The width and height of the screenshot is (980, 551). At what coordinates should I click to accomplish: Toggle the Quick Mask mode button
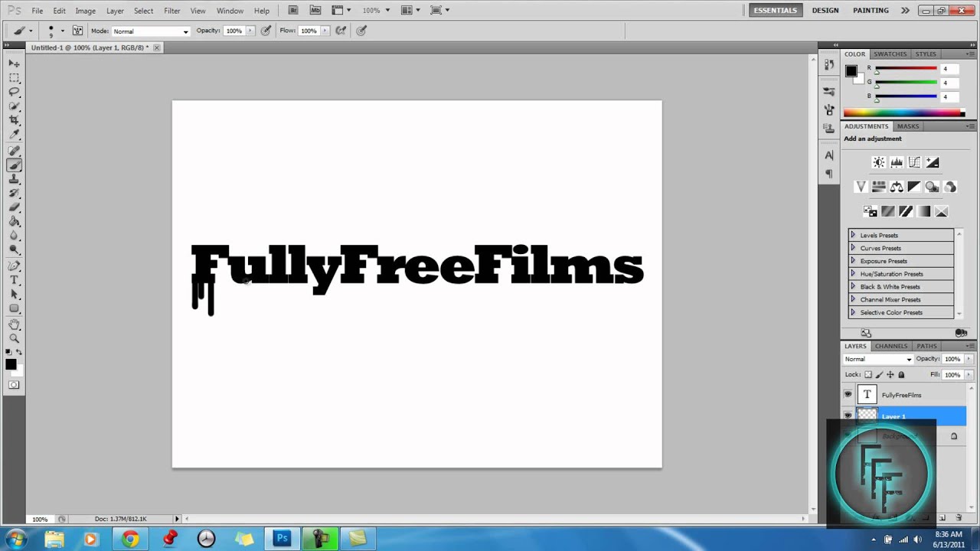14,385
